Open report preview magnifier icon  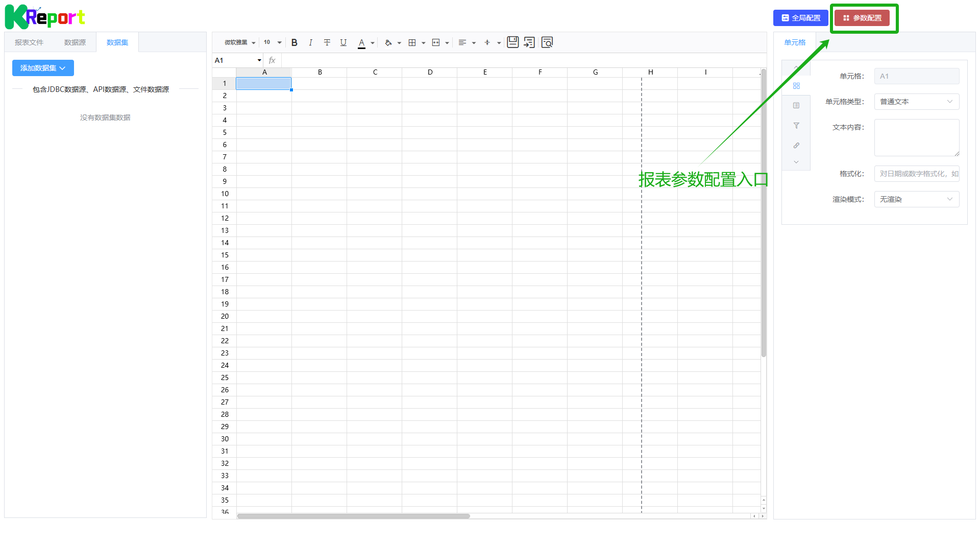point(547,42)
